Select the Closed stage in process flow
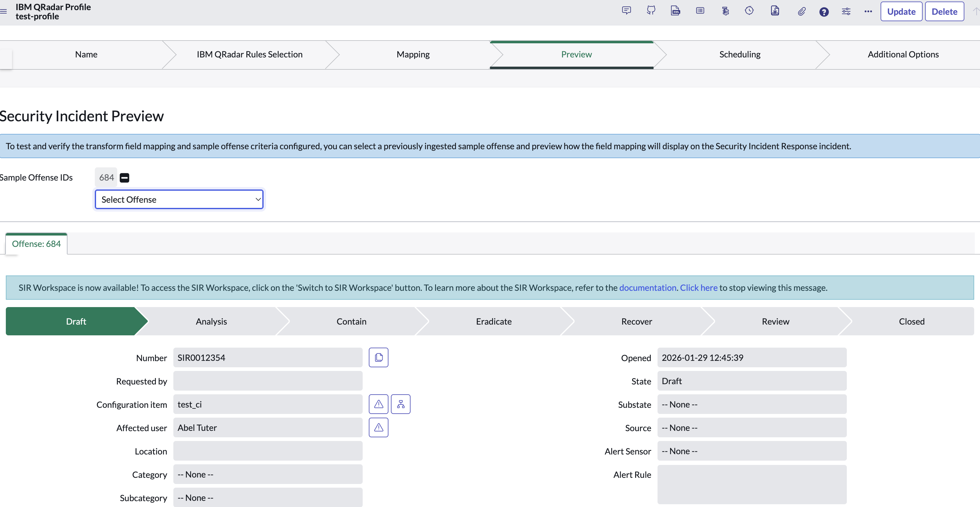980x507 pixels. pos(912,321)
